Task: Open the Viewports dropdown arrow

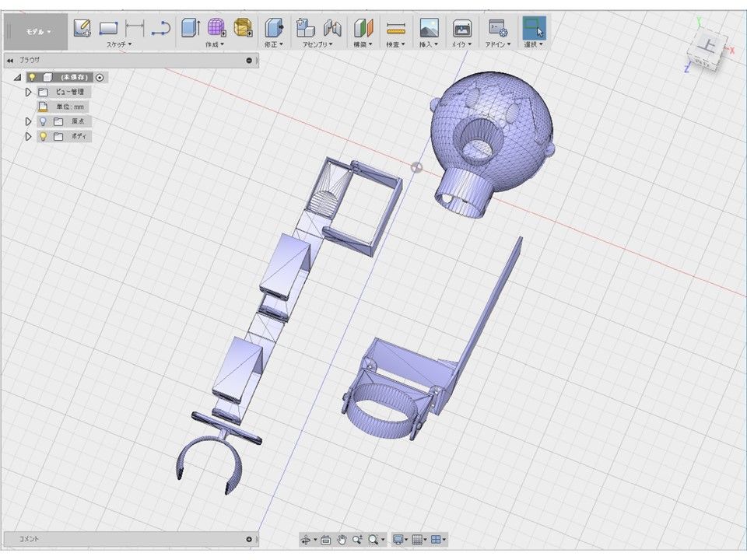Action: click(x=444, y=540)
